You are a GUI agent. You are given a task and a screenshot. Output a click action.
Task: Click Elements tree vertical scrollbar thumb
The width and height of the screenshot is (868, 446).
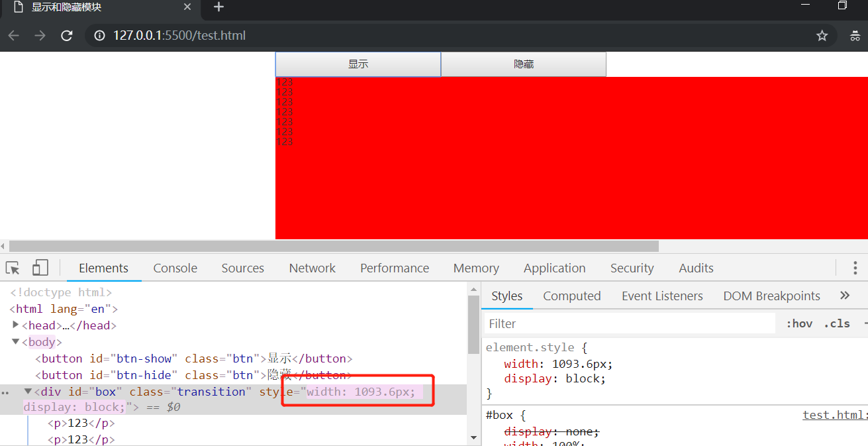click(473, 325)
